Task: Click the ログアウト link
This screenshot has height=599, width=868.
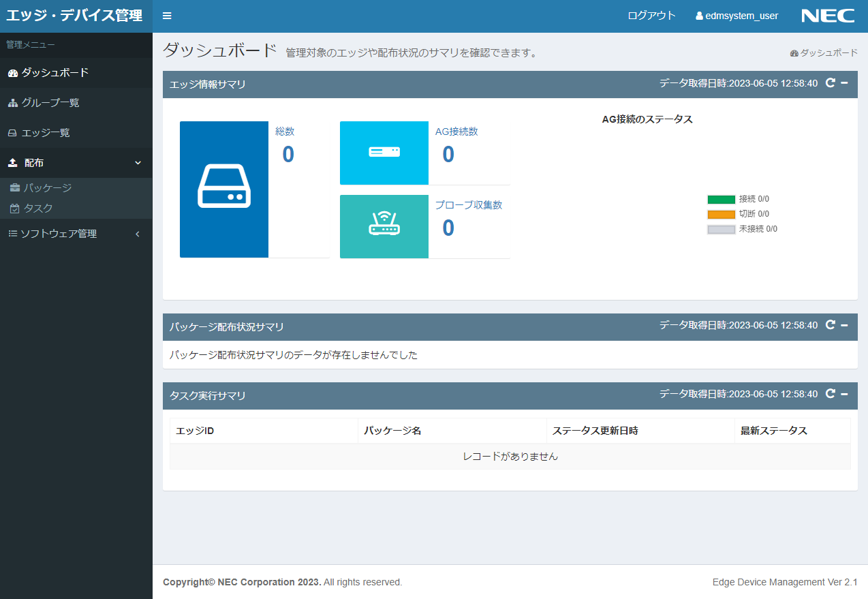Action: [x=651, y=16]
